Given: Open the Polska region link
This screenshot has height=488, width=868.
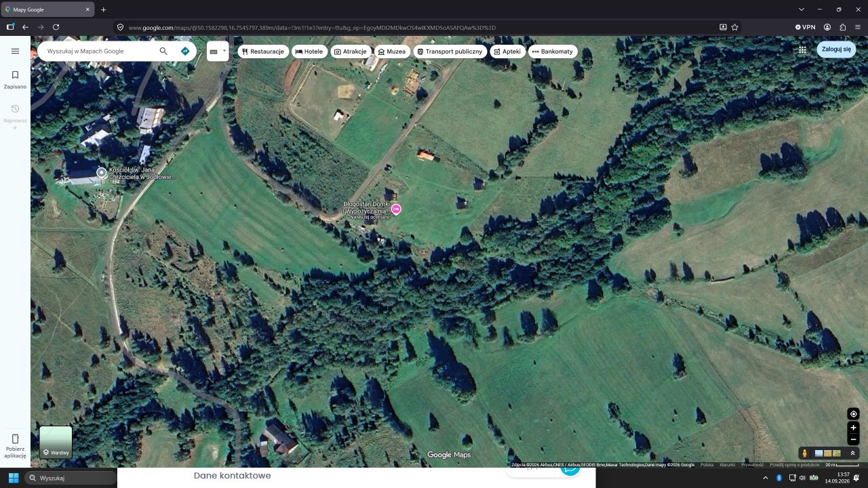Looking at the screenshot, I should [x=707, y=465].
